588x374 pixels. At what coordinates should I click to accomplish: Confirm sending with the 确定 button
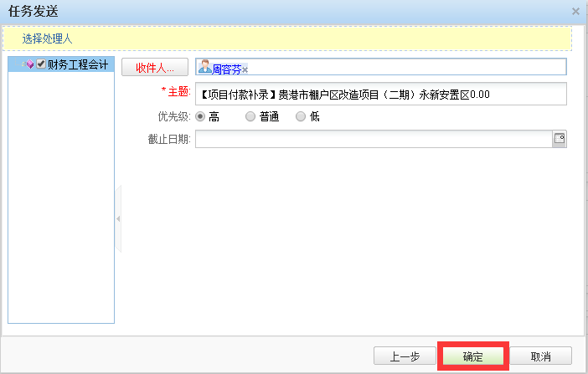[473, 356]
